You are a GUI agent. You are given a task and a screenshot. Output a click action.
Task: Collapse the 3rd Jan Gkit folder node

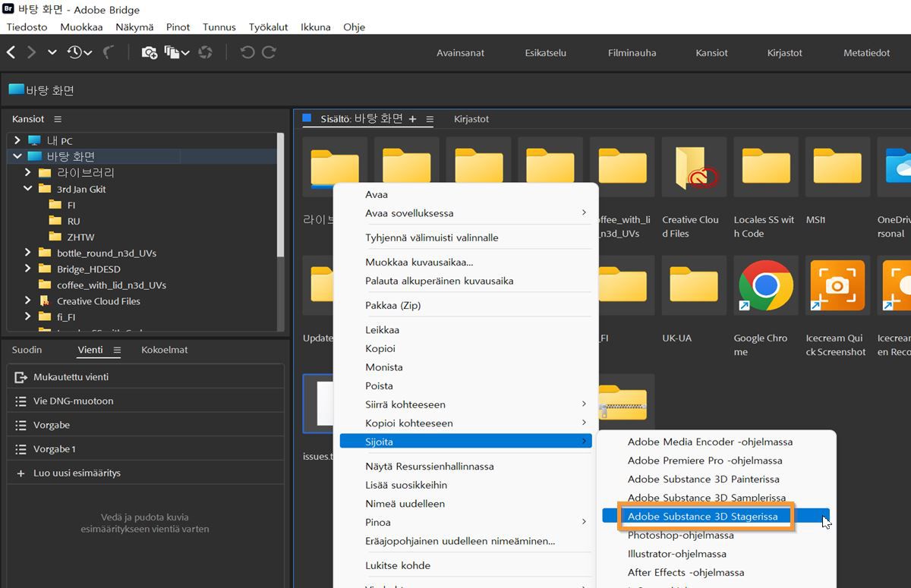(28, 189)
